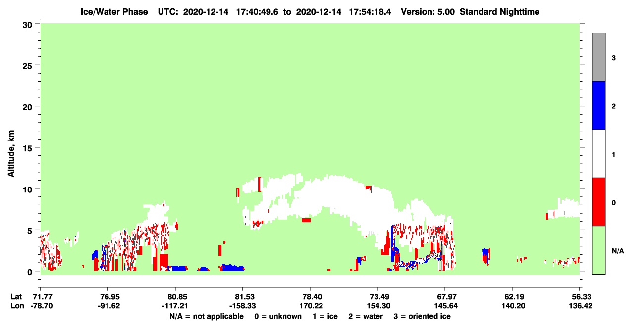Click the longitude value -78.70
The height and width of the screenshot is (330, 644).
pyautogui.click(x=41, y=306)
